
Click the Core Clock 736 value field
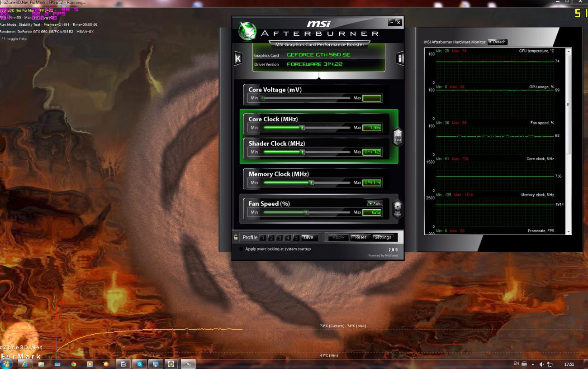[372, 128]
